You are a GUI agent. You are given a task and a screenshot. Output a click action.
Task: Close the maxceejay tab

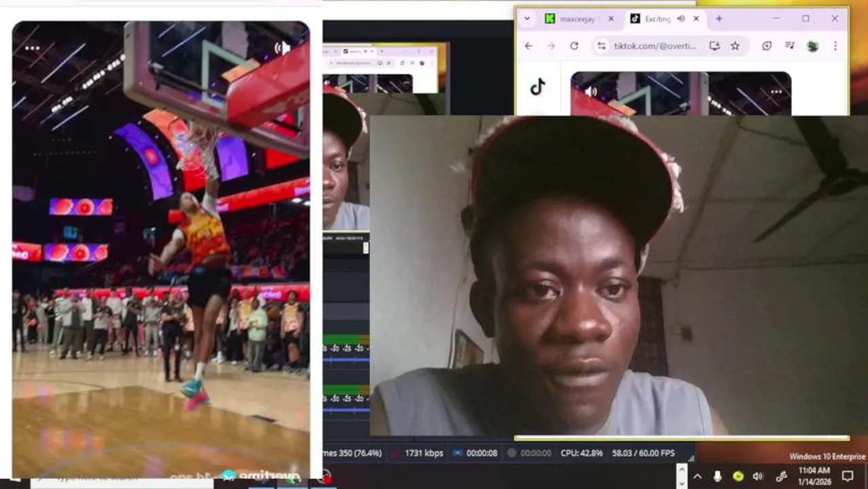pyautogui.click(x=611, y=19)
